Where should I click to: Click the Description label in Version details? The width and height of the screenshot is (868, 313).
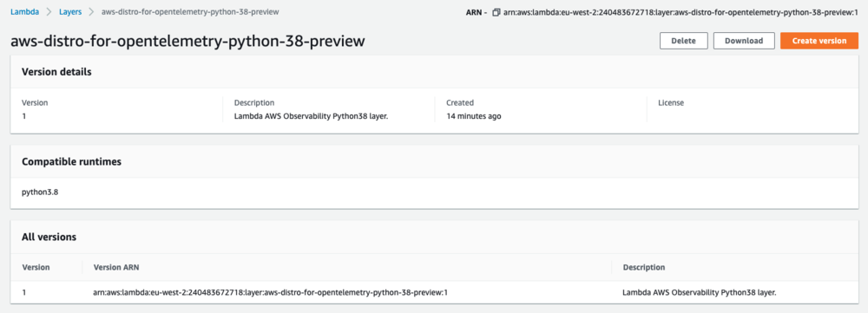[x=254, y=103]
